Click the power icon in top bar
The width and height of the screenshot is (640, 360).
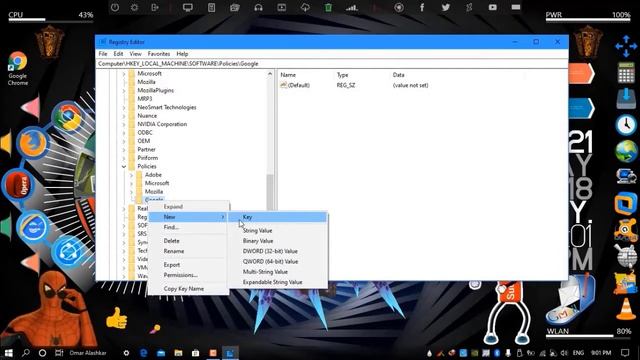click(115, 7)
